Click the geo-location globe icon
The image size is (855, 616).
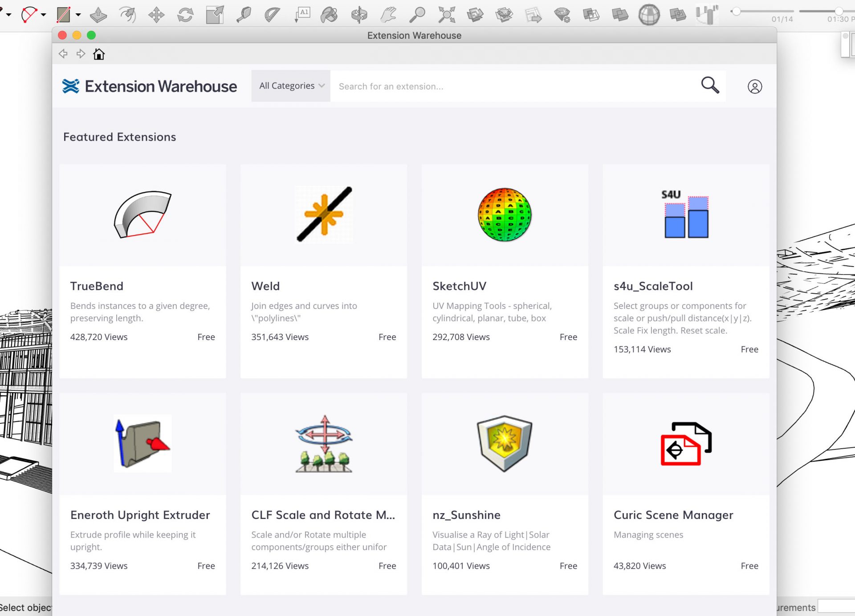click(649, 15)
